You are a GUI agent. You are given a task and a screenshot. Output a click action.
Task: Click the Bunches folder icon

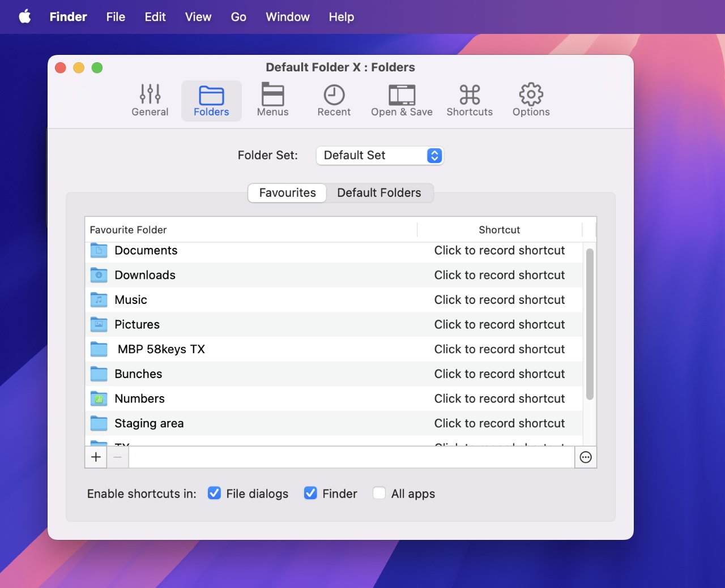[x=99, y=374]
